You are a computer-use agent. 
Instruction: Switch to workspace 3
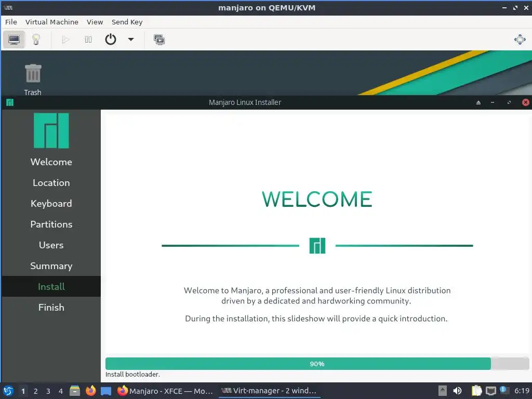pos(48,391)
